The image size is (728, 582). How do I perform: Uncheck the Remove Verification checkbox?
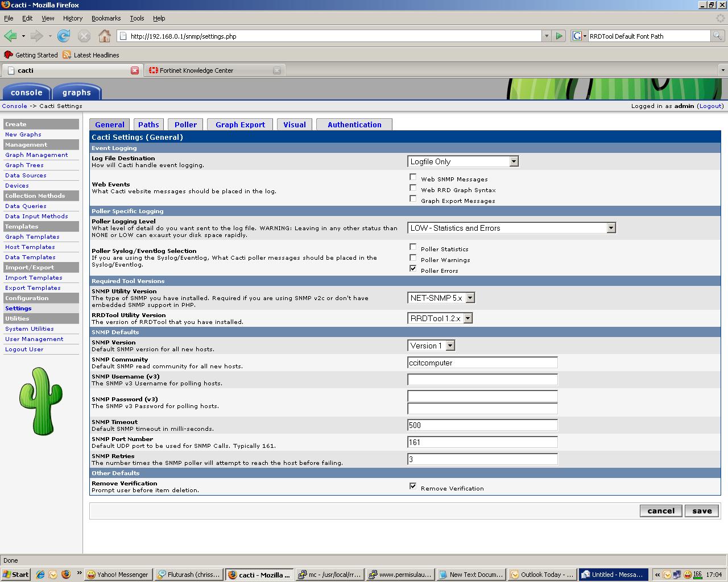coord(413,486)
